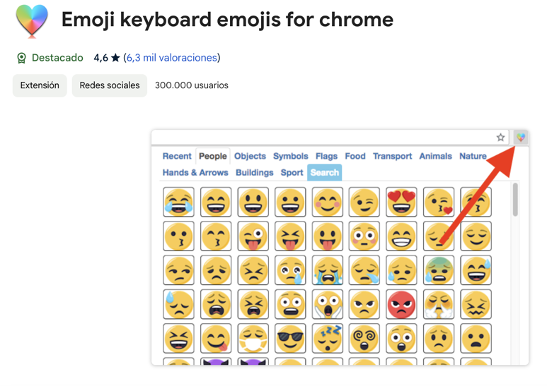The width and height of the screenshot is (548, 386).
Task: Select the squinting tongue-out emoji
Action: pyautogui.click(x=290, y=236)
